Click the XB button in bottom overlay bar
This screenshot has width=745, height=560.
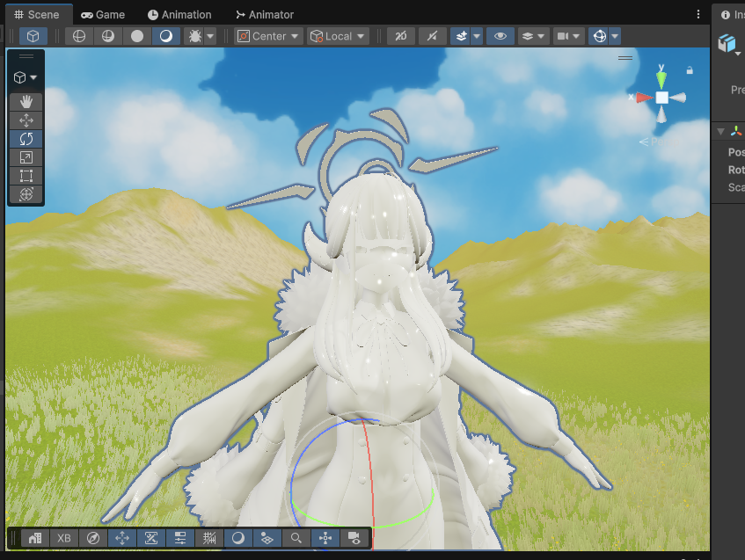tap(64, 538)
